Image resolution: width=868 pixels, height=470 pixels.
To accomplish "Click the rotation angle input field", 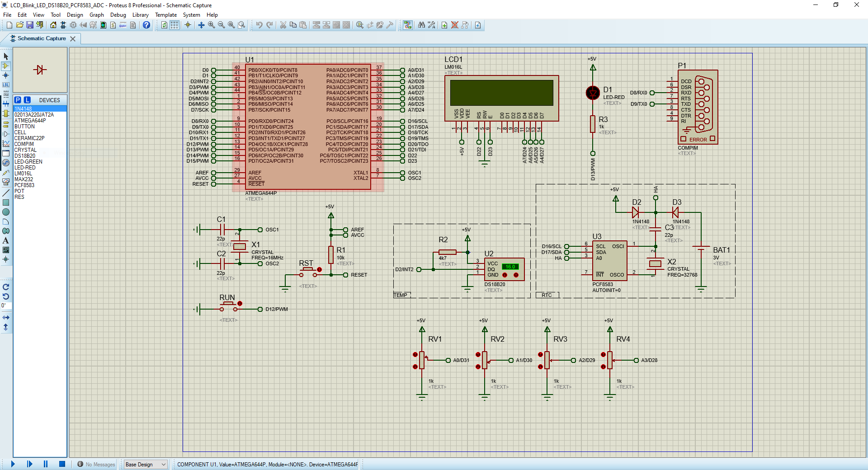I will [6, 306].
